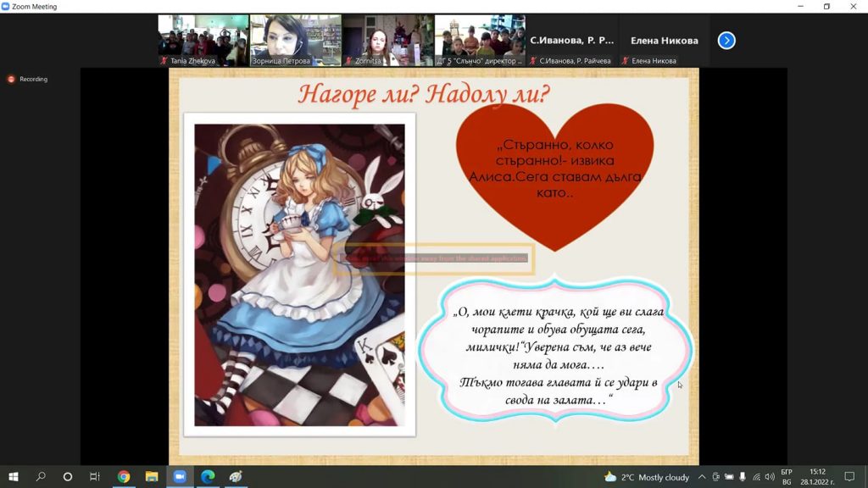Viewport: 868px width, 488px height.
Task: Select Зорница Петрова's video thumbnail
Action: (296, 41)
